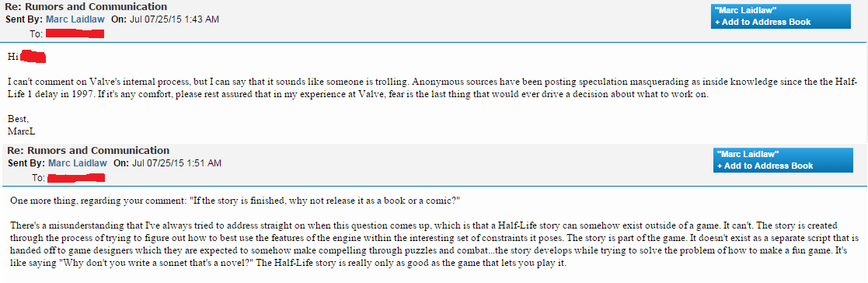
Task: Click the paragraph about the Half-Life story misunderstanding
Action: (434, 244)
